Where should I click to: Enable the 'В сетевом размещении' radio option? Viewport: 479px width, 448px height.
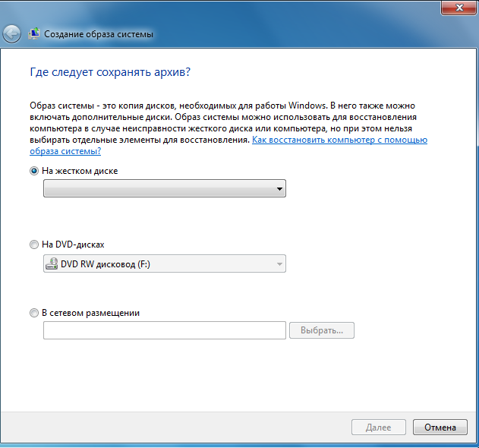click(33, 313)
